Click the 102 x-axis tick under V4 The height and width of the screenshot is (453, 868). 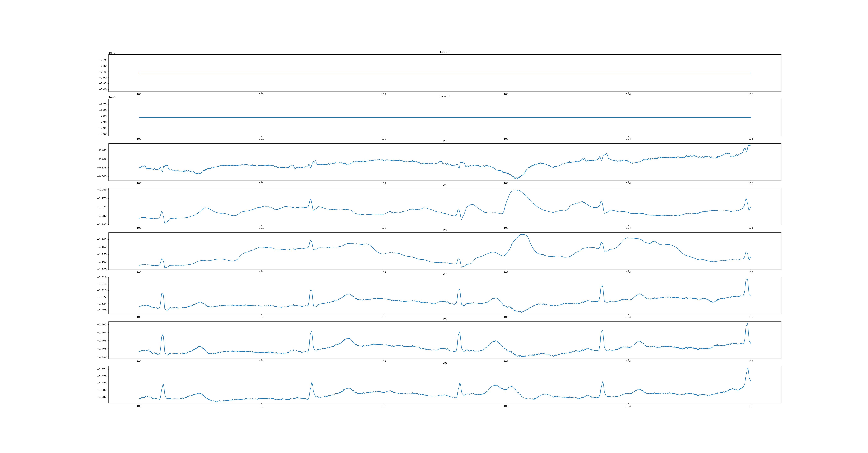(x=384, y=317)
